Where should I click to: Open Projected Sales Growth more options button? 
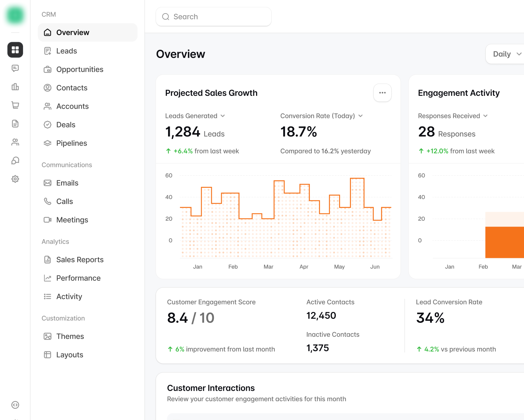[x=382, y=93]
